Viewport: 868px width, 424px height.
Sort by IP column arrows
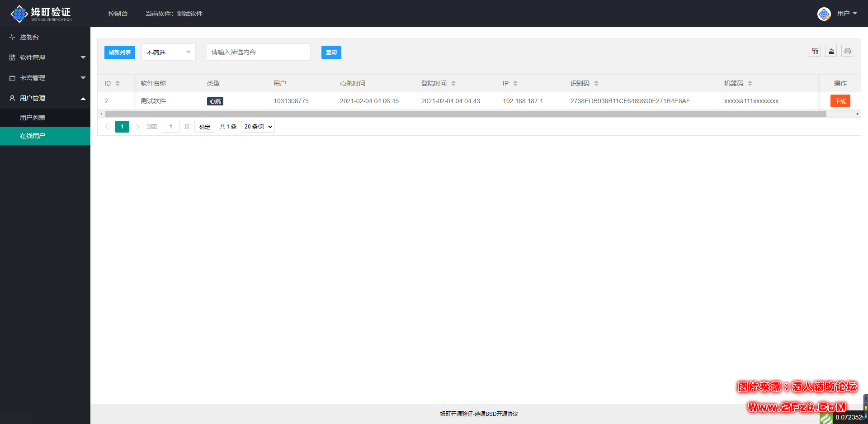point(515,83)
